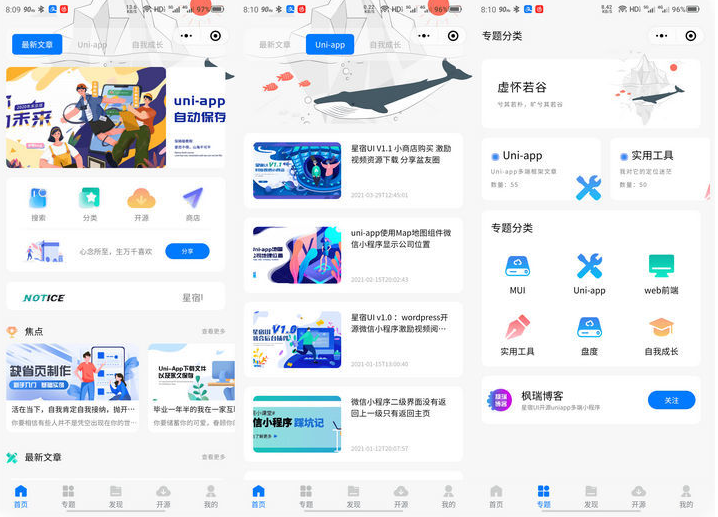Screen dimensions: 718x517
Task: Open the 商店 paper-plane icon on left screen
Action: (x=193, y=198)
